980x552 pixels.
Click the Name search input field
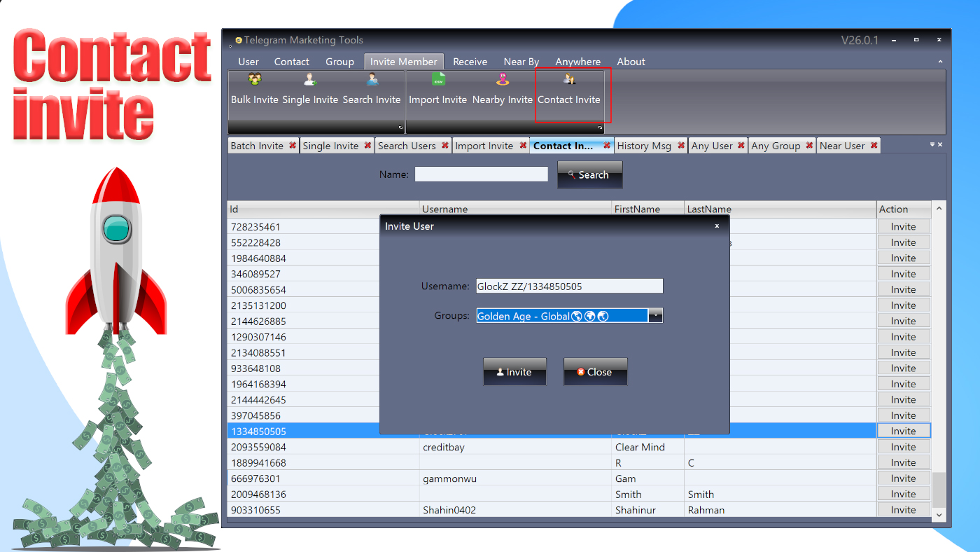[481, 174]
